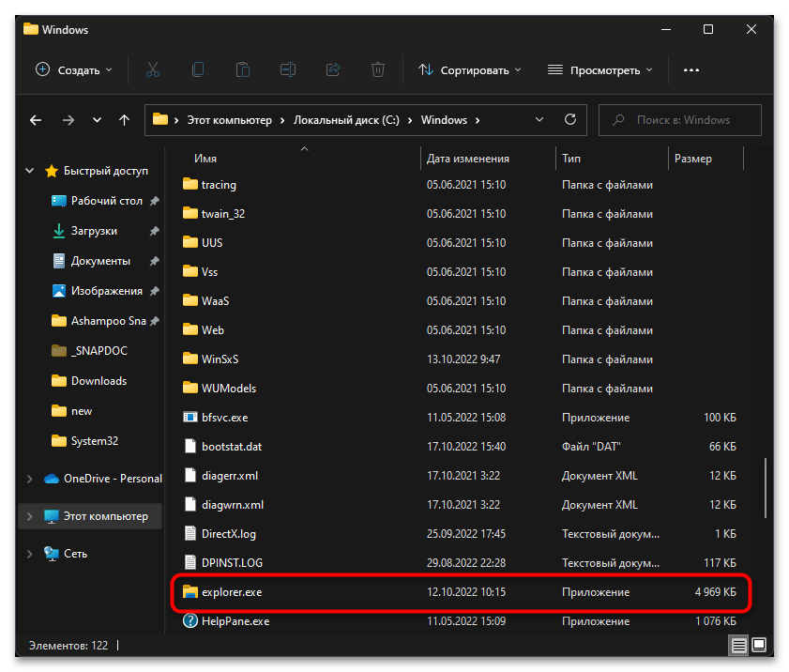Open the Сортировать dropdown
The image size is (789, 672).
(470, 70)
